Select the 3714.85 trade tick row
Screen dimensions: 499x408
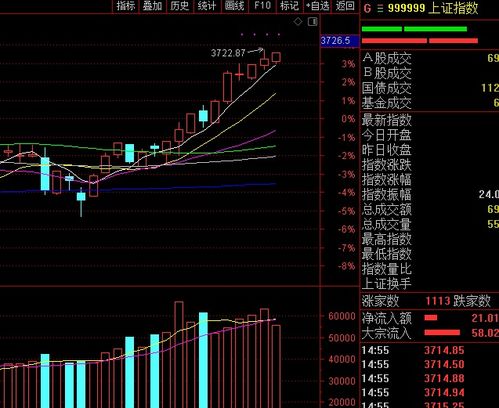point(430,350)
